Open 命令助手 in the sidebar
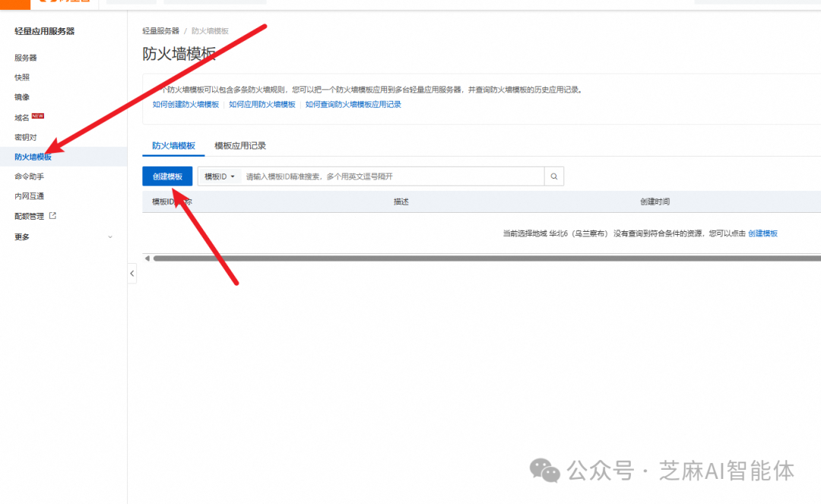821x504 pixels. 30,176
